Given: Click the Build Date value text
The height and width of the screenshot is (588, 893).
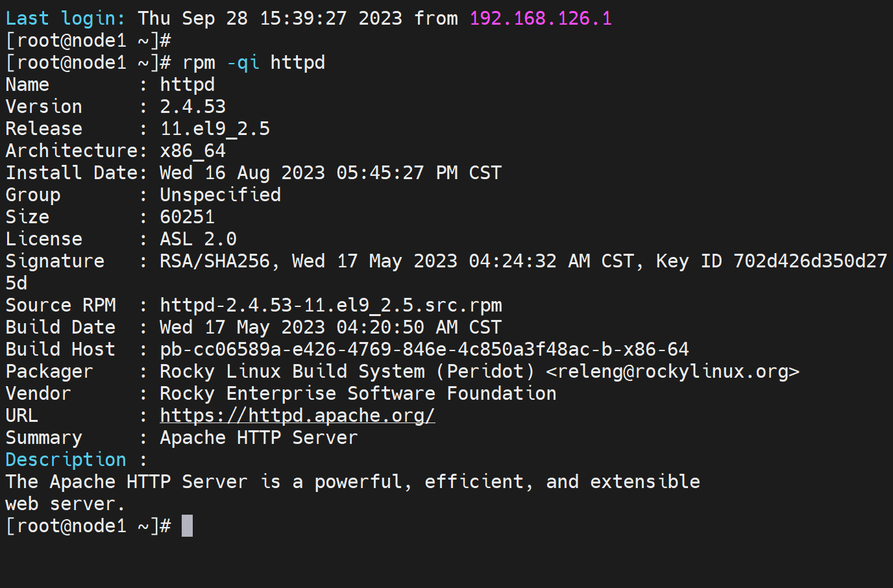Looking at the screenshot, I should coord(330,327).
